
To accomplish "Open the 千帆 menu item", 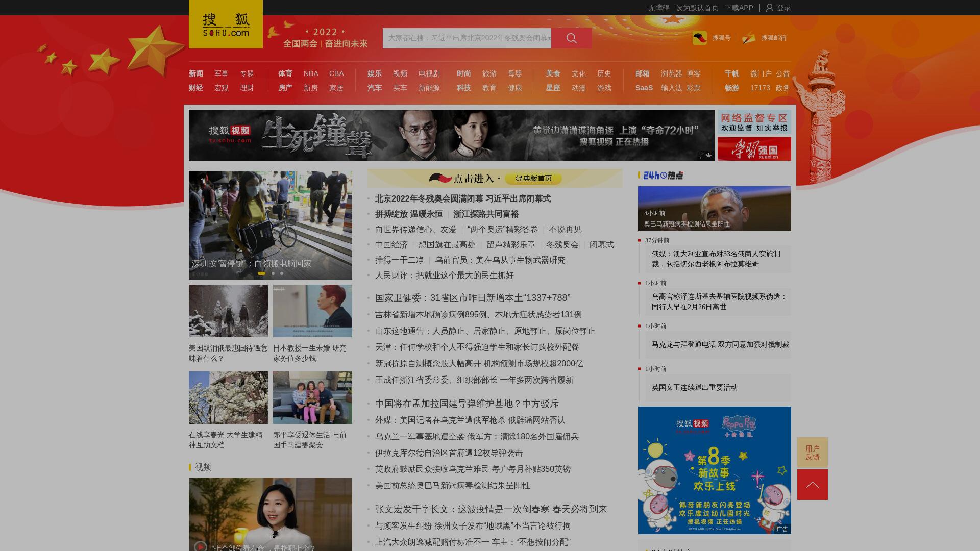I will pos(732,73).
